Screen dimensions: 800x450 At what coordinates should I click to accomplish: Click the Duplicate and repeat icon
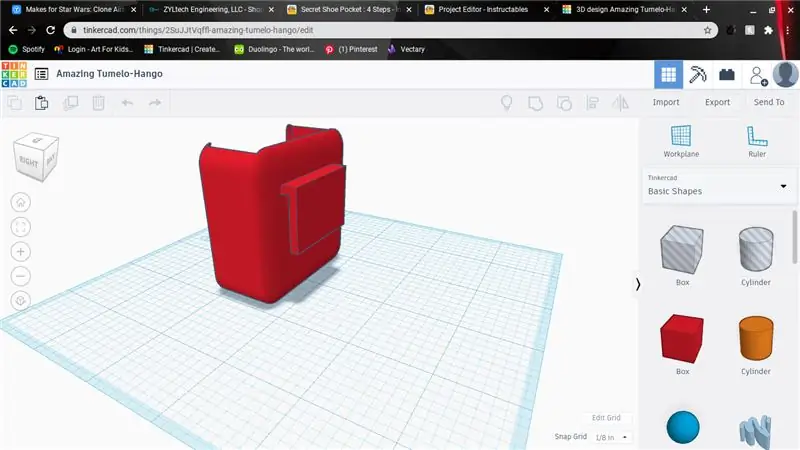click(x=70, y=103)
